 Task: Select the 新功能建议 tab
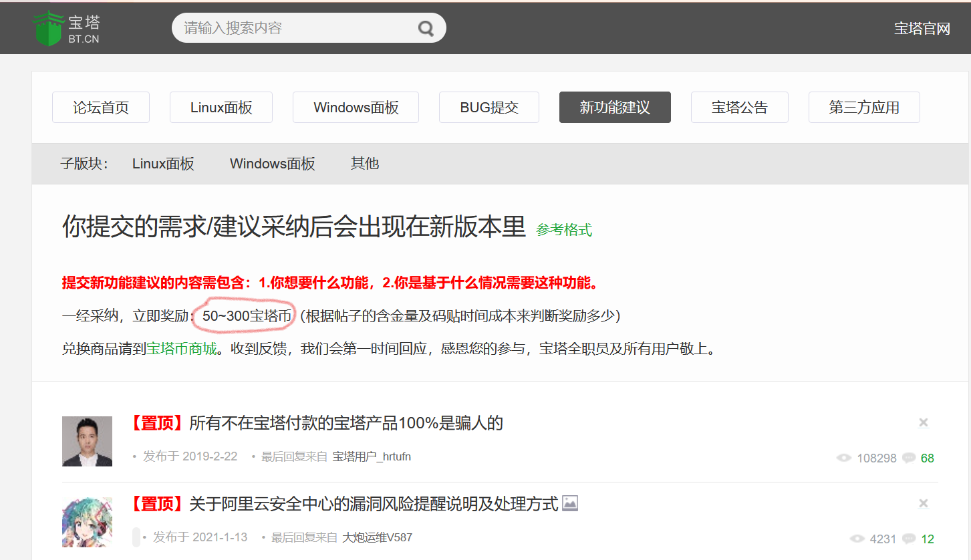[x=615, y=108]
